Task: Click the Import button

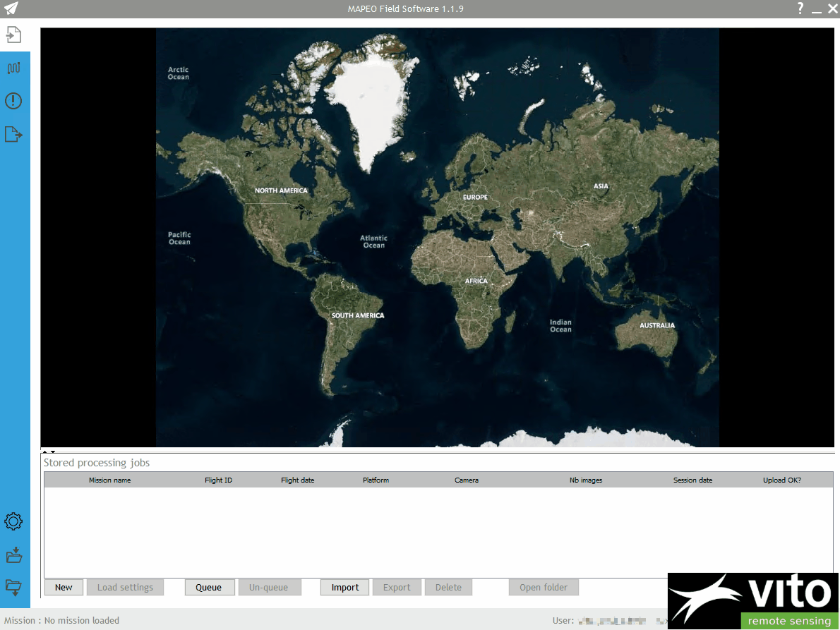Action: [345, 587]
